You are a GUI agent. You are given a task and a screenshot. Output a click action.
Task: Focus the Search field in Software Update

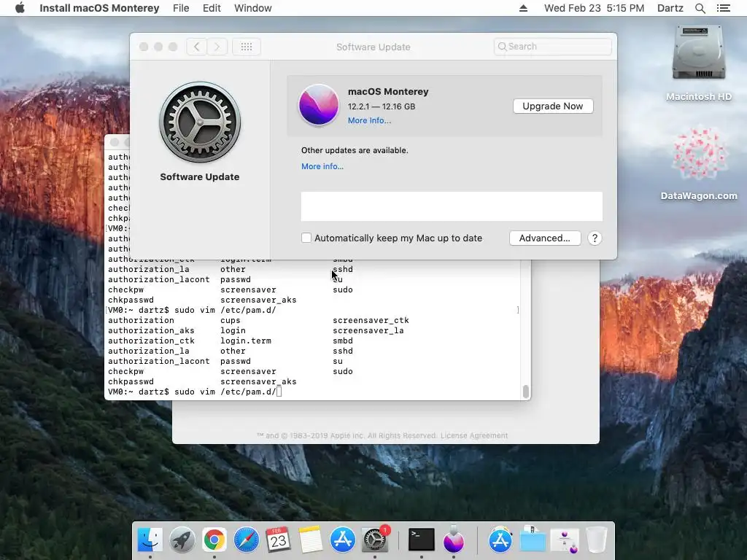(553, 47)
